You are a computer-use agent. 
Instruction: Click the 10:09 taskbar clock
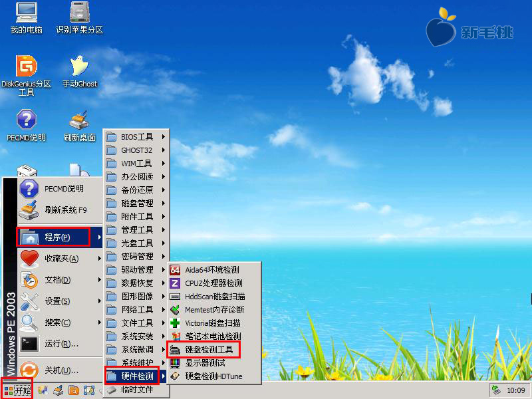pyautogui.click(x=516, y=390)
